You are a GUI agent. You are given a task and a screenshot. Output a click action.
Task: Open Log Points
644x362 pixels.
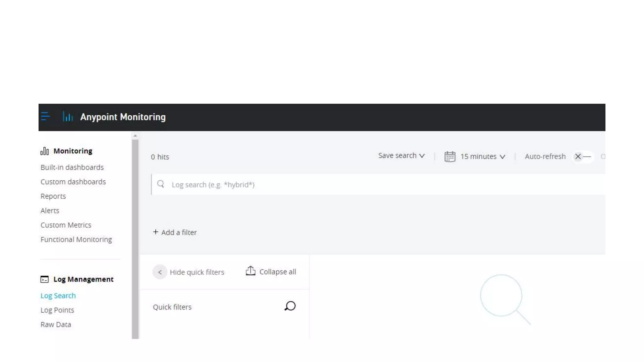point(57,310)
